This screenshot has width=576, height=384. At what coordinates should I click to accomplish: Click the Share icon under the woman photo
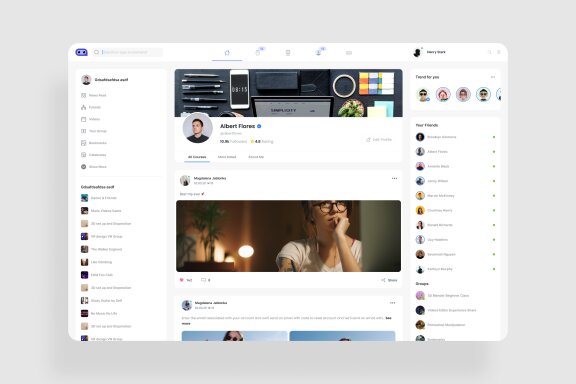[383, 280]
